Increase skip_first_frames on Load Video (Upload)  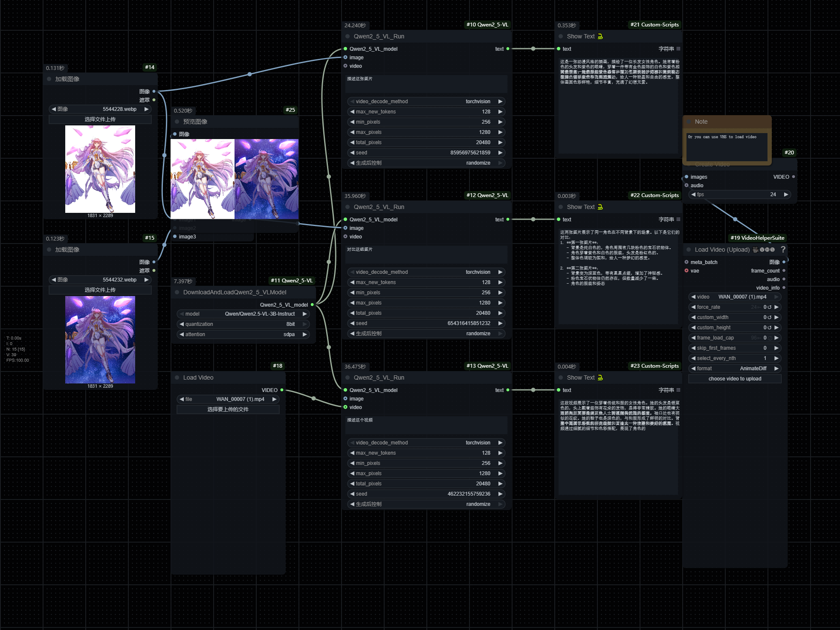(776, 348)
